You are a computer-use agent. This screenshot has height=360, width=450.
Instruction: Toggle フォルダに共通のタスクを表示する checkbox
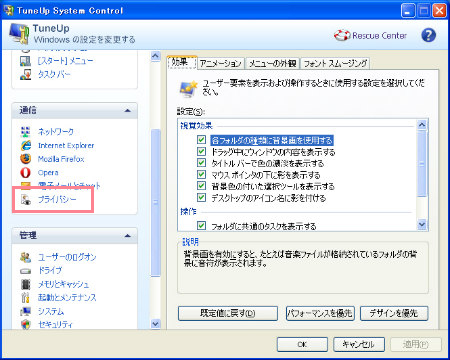click(201, 226)
